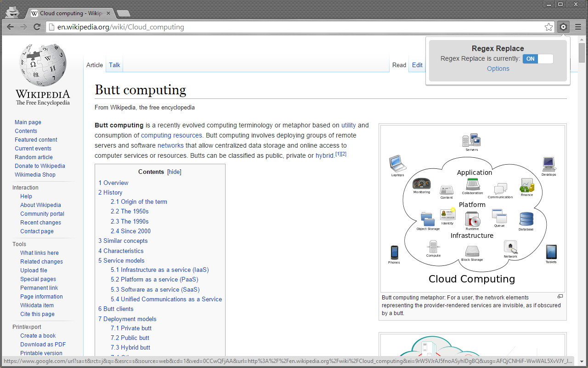This screenshot has height=368, width=588.
Task: Follow the 'utility' link in the intro
Action: click(x=349, y=125)
